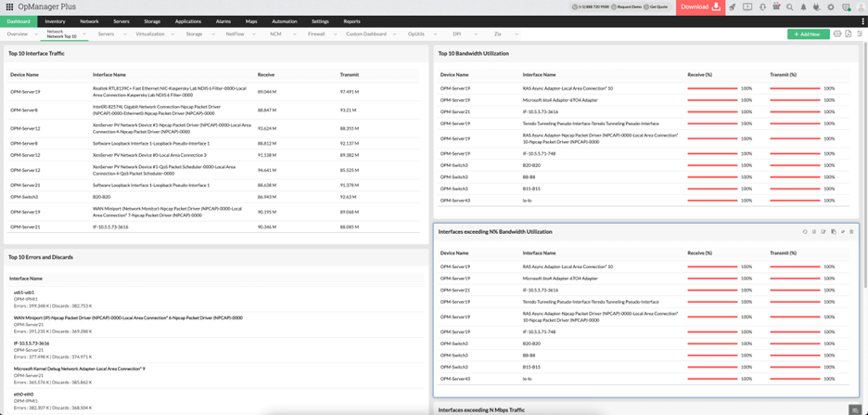Open the search magnifier in top bar
Viewport: 868px width, 415px height.
click(x=790, y=6)
